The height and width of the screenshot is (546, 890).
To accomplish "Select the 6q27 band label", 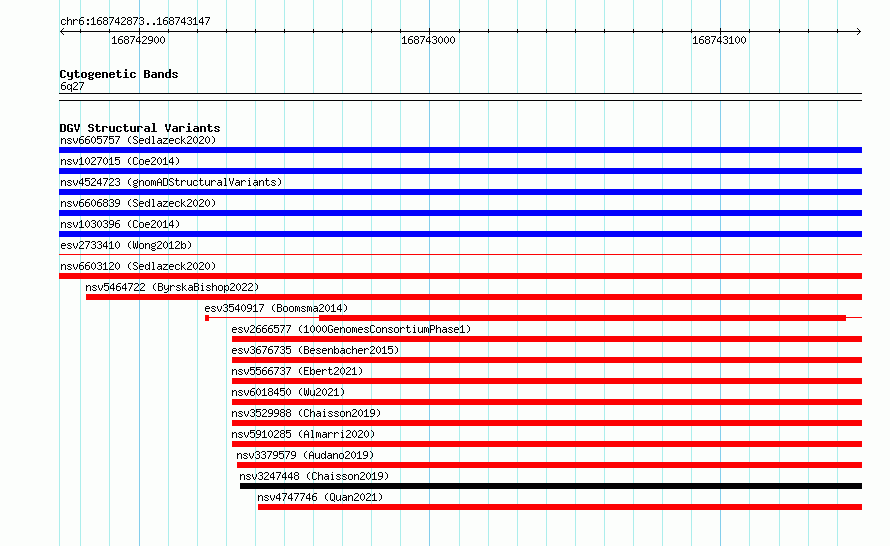I will click(72, 86).
